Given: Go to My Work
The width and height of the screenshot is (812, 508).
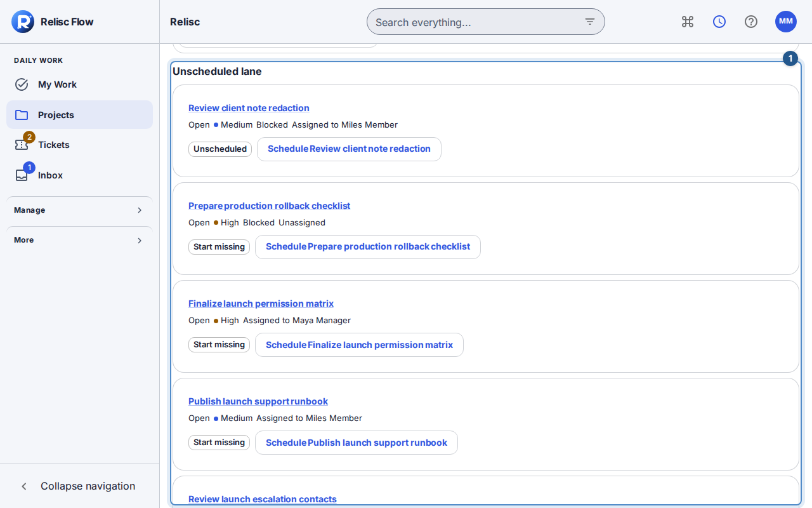Looking at the screenshot, I should [x=79, y=84].
